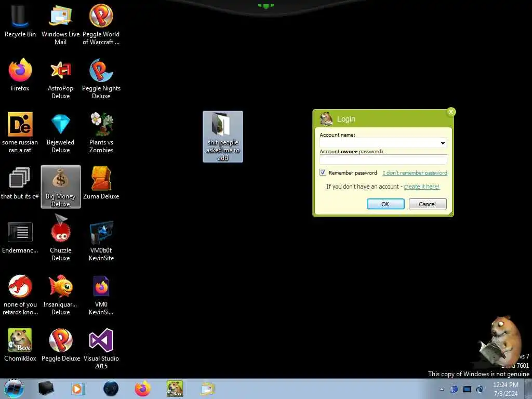
Task: Select the Big Money Deluxe icon
Action: [61, 187]
